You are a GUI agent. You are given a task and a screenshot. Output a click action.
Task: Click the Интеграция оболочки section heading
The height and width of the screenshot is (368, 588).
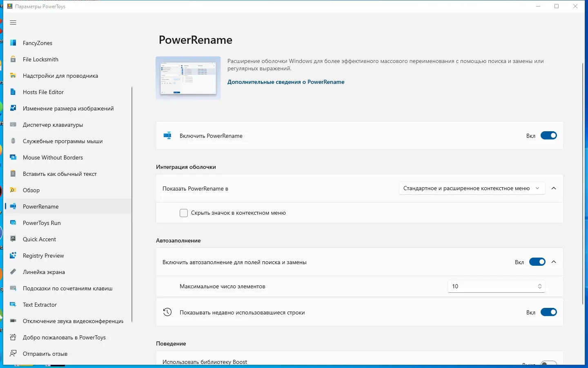(x=186, y=167)
